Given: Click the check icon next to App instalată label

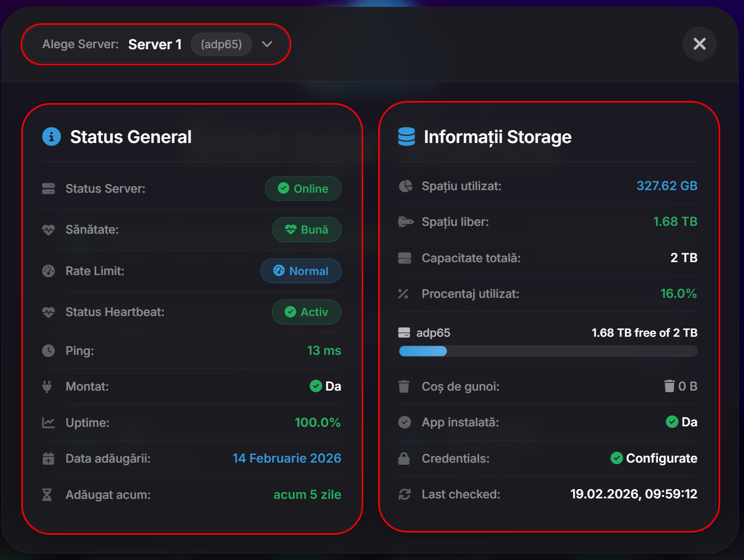Looking at the screenshot, I should tap(405, 422).
